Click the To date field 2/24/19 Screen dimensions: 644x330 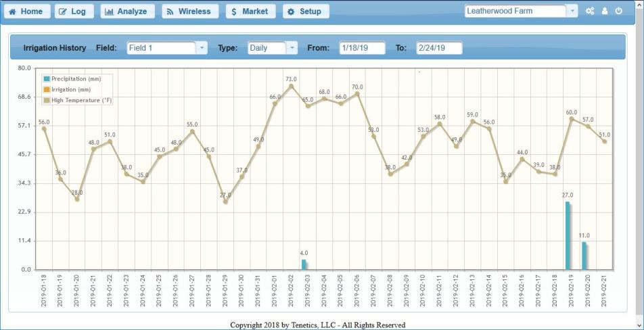coord(439,48)
